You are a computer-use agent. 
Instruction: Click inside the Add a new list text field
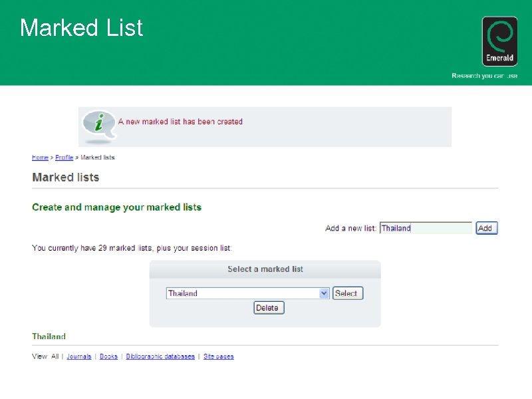click(x=426, y=228)
